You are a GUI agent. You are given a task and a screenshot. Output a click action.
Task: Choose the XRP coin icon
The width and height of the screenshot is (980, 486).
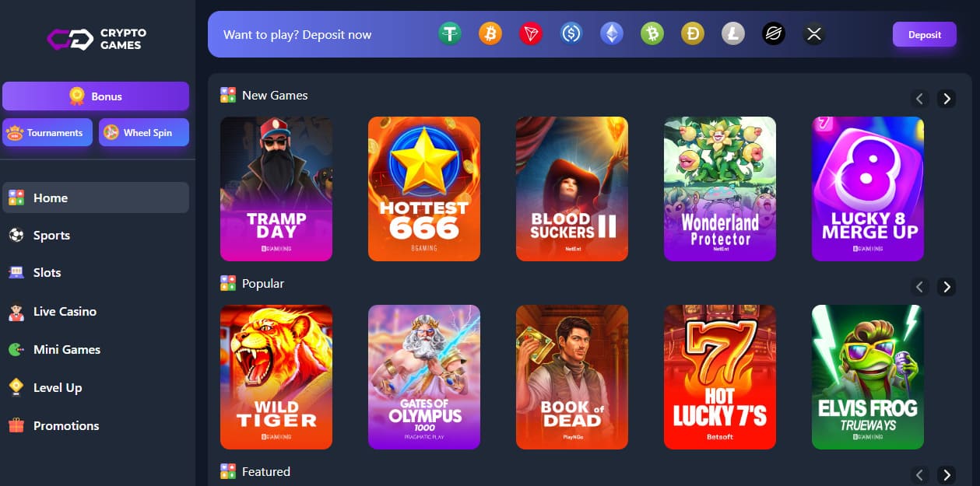(x=813, y=33)
